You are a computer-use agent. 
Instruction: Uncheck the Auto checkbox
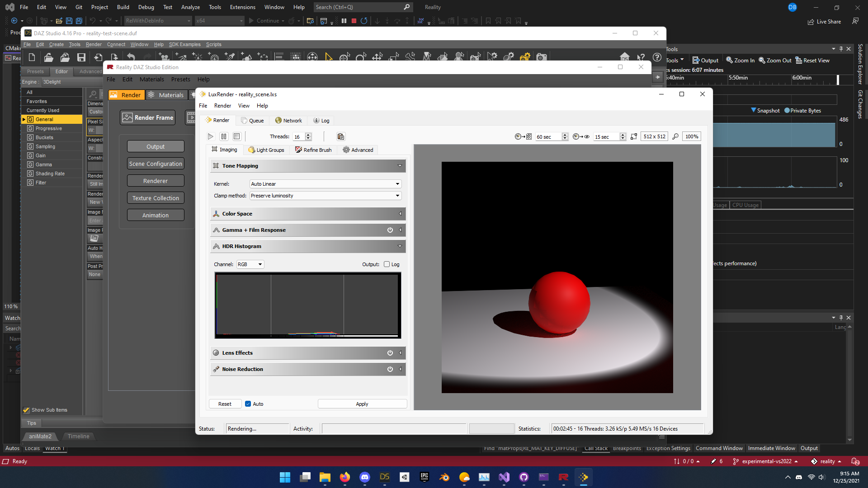click(248, 404)
